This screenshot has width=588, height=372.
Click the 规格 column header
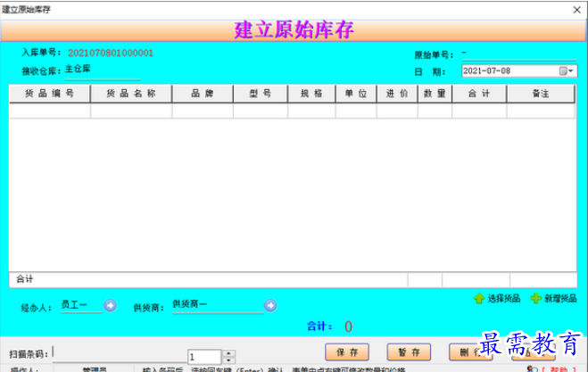click(311, 94)
